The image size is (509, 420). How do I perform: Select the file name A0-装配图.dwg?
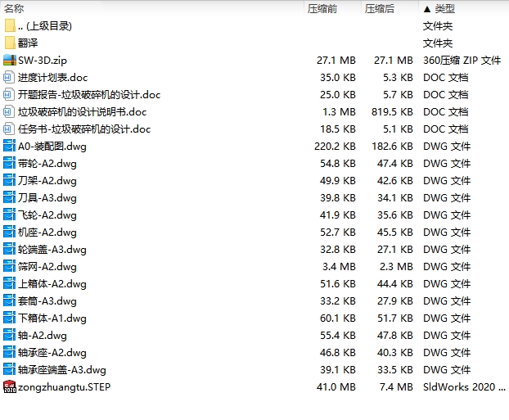[x=52, y=147]
